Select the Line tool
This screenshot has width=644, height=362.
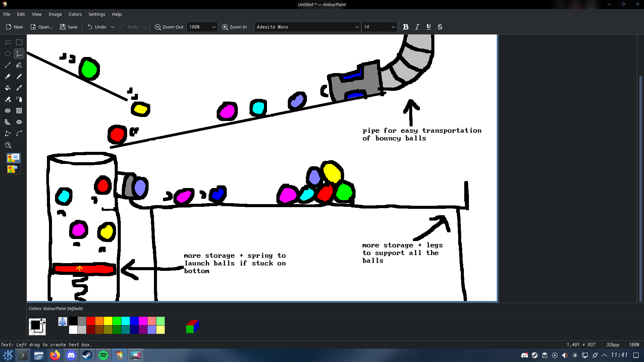click(8, 65)
